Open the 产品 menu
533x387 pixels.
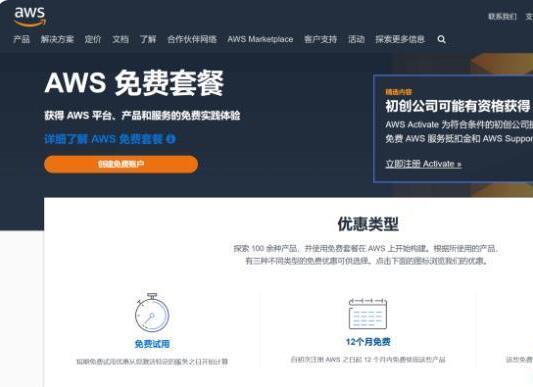coord(21,39)
